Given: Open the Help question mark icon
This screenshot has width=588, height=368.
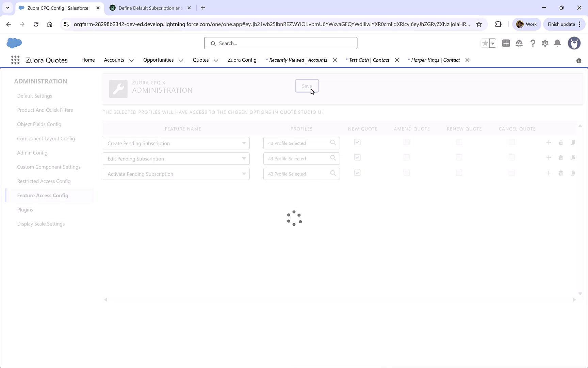Looking at the screenshot, I should 533,43.
